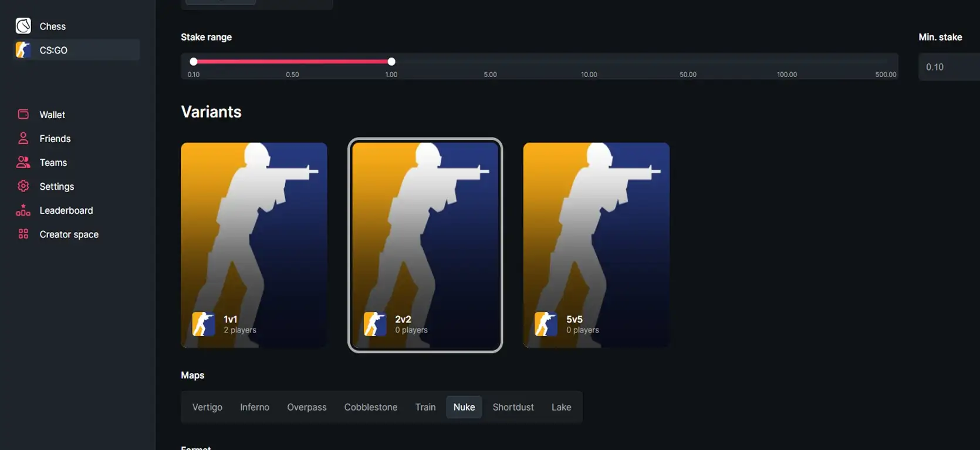
Task: Open Creator space grid icon
Action: [x=23, y=234]
